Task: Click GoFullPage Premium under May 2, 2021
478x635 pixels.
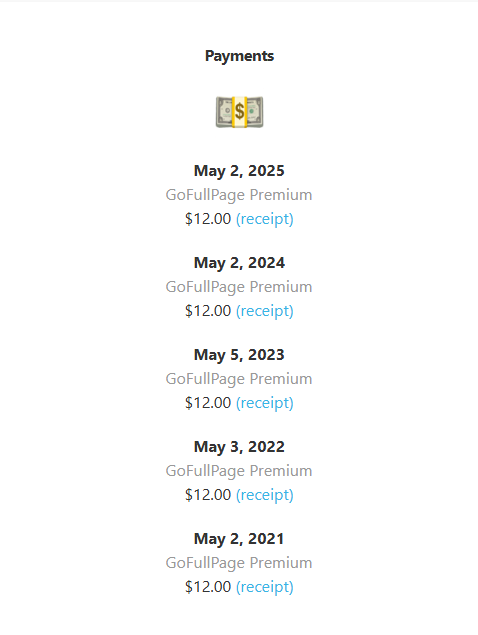Action: click(x=239, y=563)
